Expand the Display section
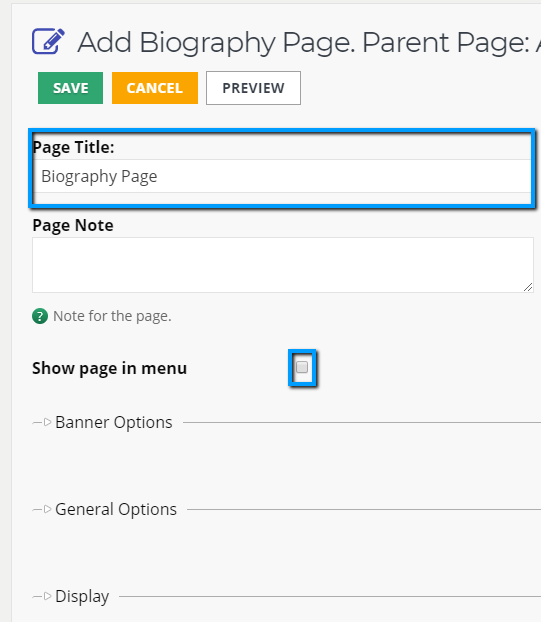 pos(82,596)
